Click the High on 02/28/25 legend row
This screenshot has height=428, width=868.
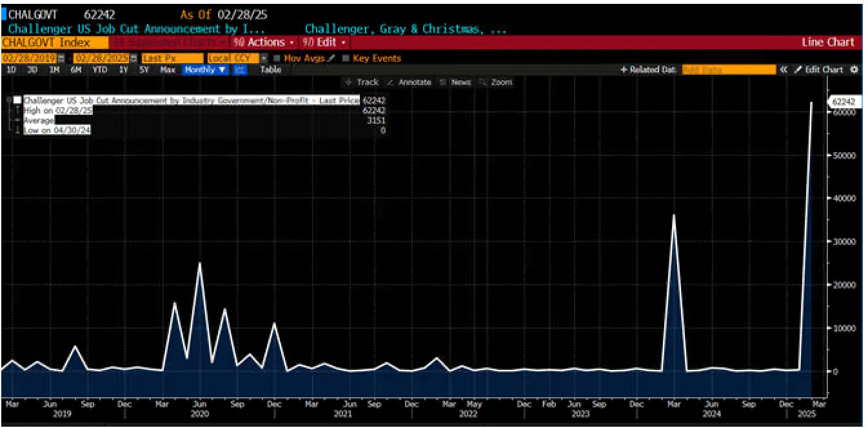click(58, 111)
